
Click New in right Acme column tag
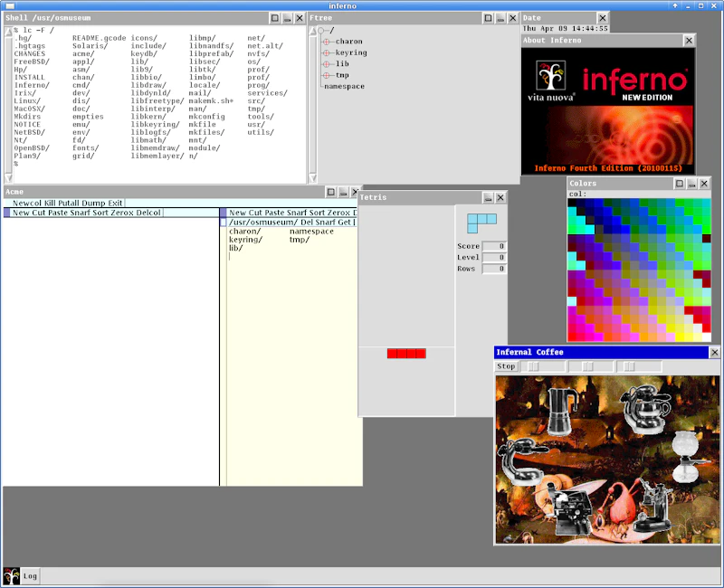238,213
